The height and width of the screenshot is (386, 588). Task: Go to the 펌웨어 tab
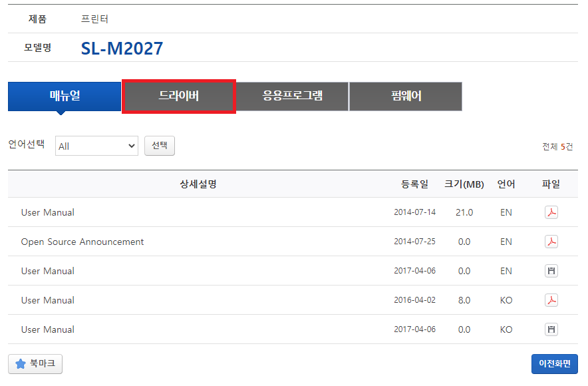tap(406, 96)
